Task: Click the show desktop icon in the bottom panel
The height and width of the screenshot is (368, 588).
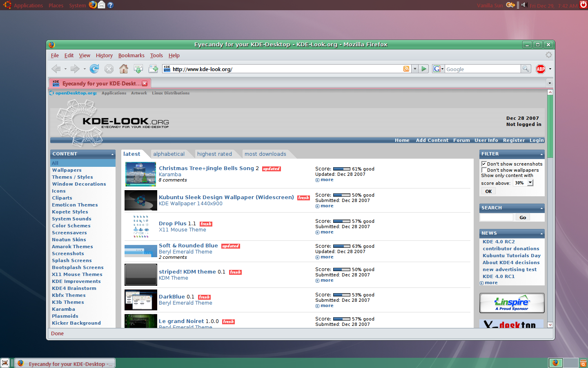Action: [5, 363]
